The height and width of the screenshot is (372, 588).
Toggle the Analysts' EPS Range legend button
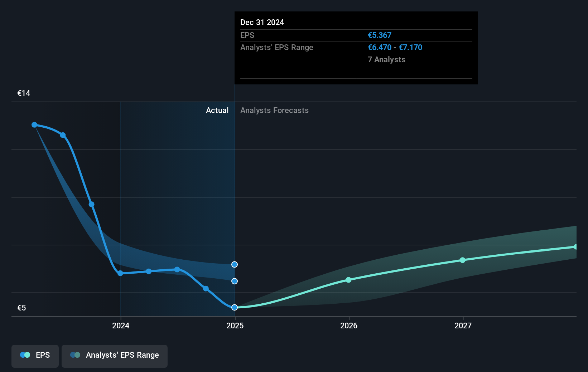click(115, 356)
